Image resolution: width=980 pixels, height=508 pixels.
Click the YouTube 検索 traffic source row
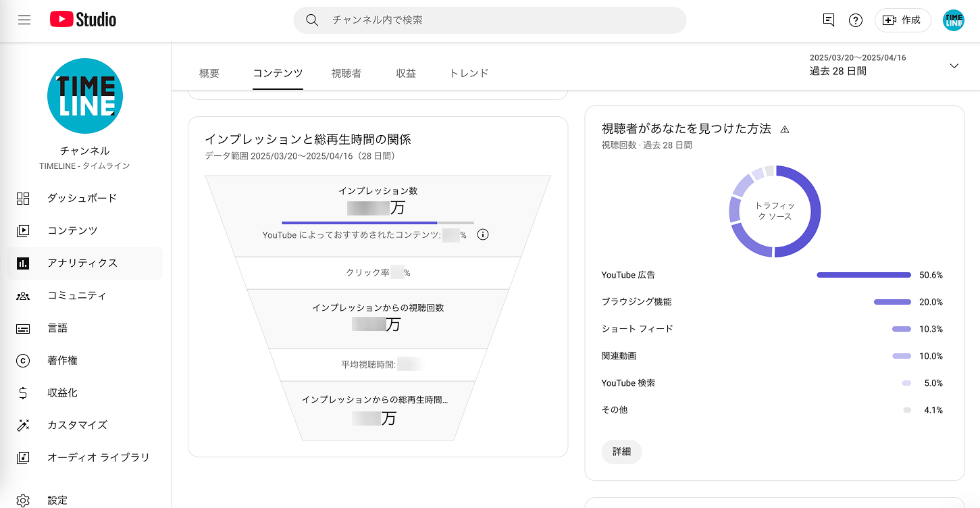(x=772, y=383)
